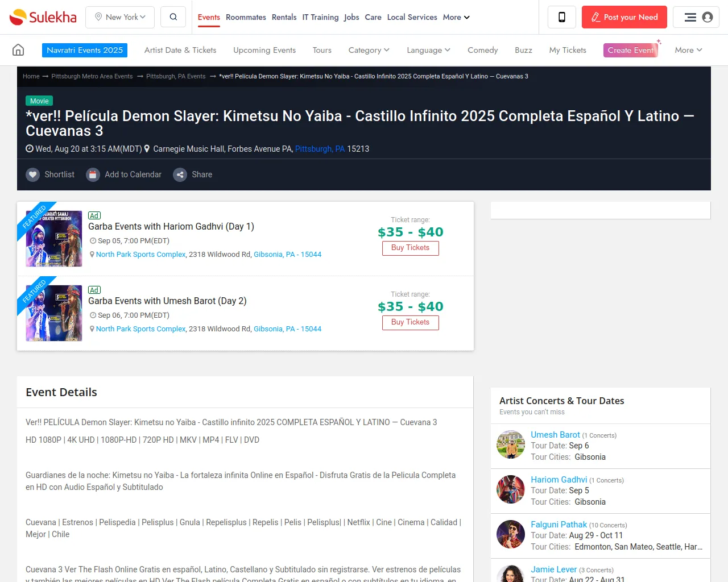
Task: Open the hamburger profile menu
Action: (696, 17)
